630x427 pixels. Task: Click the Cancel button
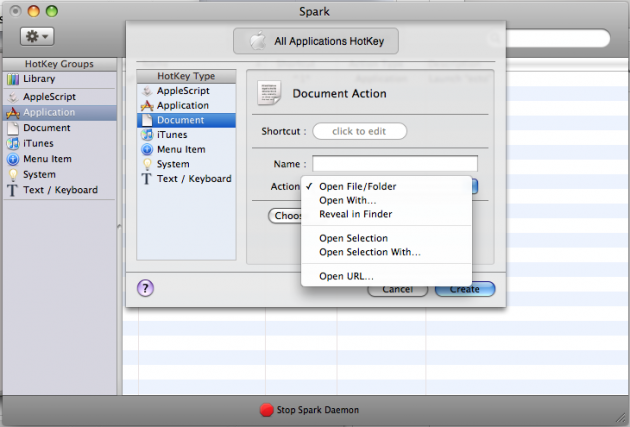(x=397, y=291)
